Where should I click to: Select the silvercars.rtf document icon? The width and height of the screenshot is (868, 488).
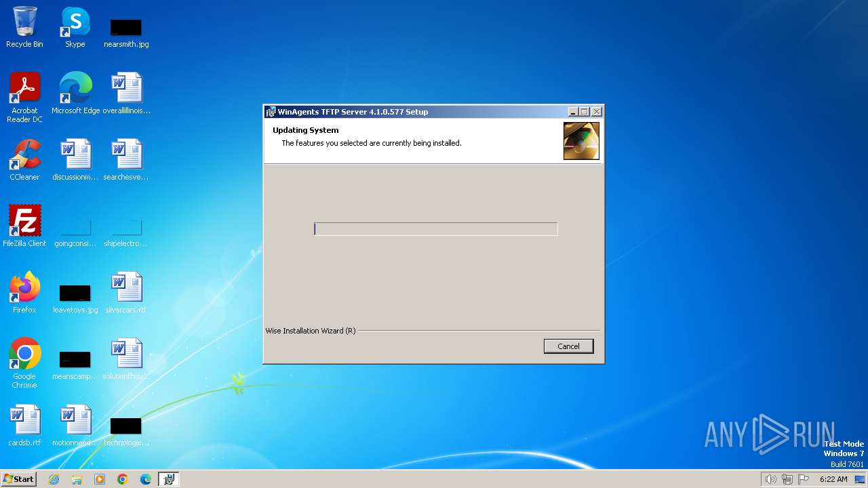pos(126,293)
